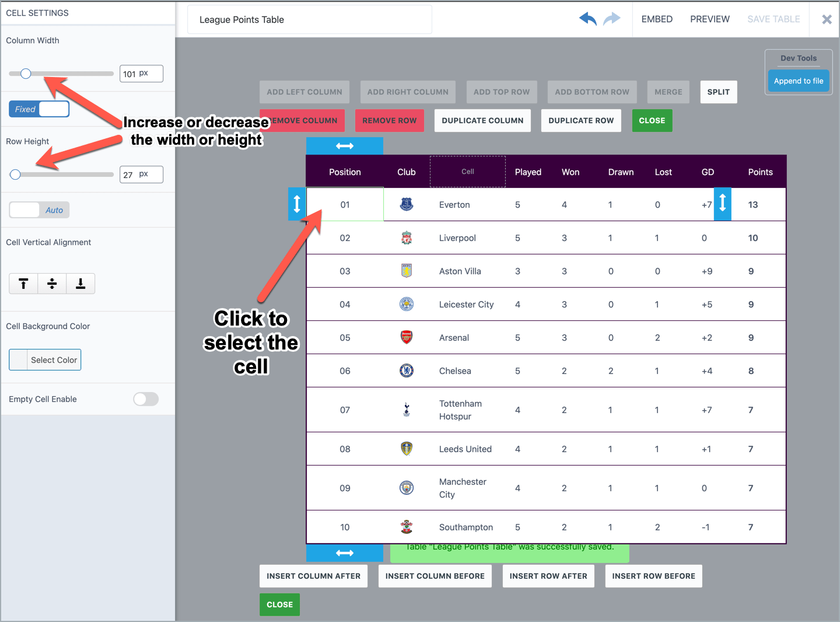This screenshot has width=840, height=622.
Task: Select the bottom vertical alignment icon
Action: pos(80,284)
